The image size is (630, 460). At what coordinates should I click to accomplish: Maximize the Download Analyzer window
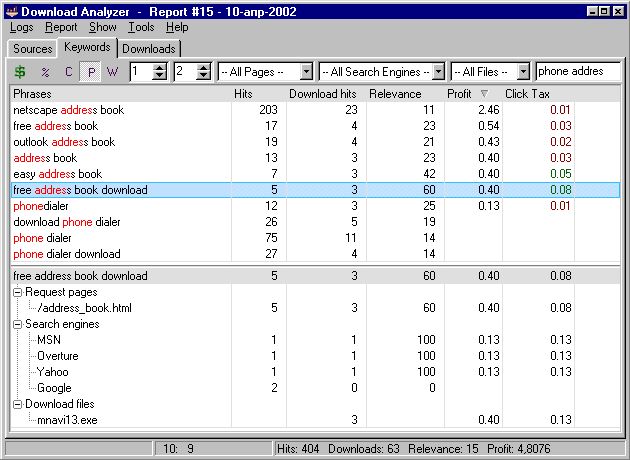click(x=604, y=11)
